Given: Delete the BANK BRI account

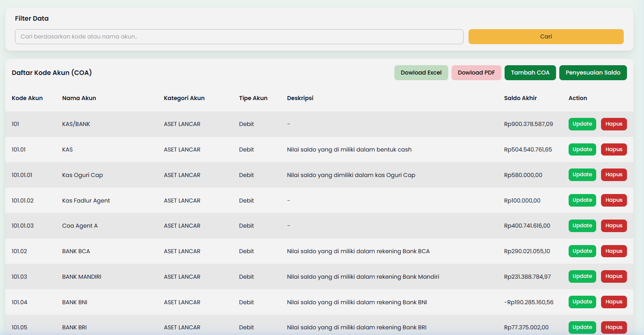Looking at the screenshot, I should (x=614, y=327).
